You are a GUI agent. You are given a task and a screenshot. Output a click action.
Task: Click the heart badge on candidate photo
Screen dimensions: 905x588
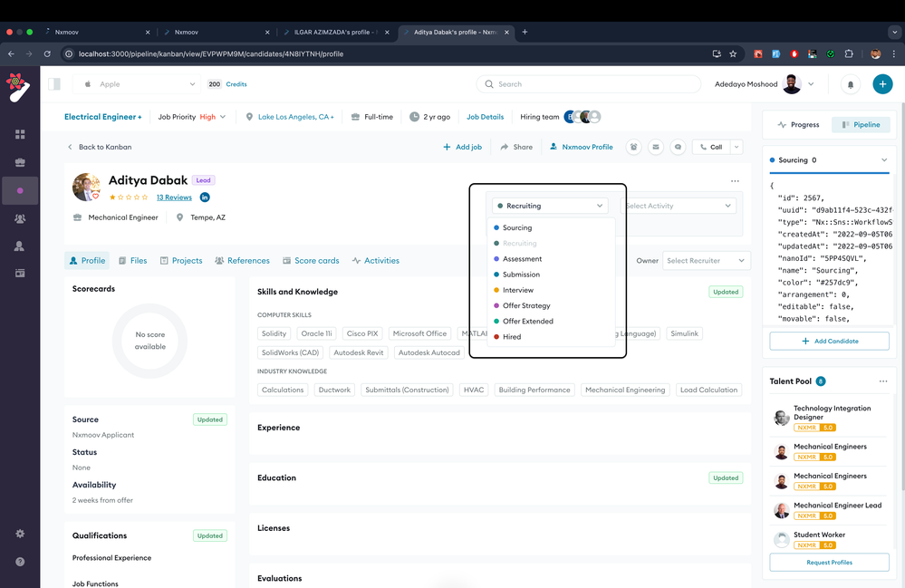click(x=96, y=197)
